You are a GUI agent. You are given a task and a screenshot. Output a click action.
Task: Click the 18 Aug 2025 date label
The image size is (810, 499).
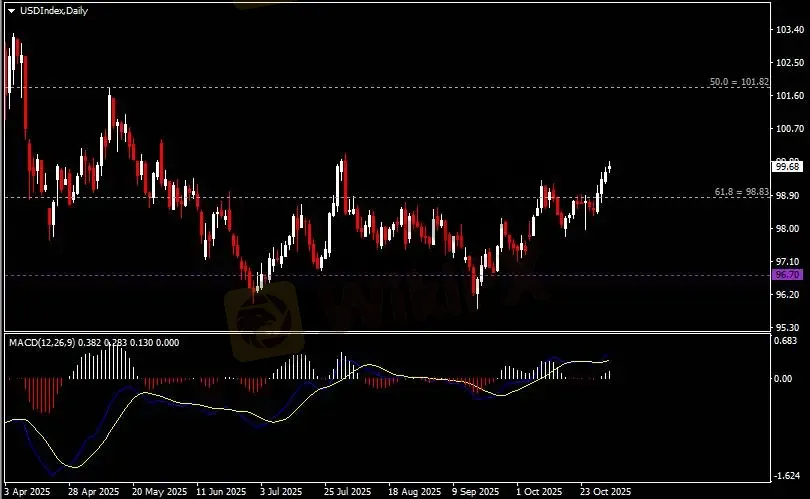(x=414, y=491)
